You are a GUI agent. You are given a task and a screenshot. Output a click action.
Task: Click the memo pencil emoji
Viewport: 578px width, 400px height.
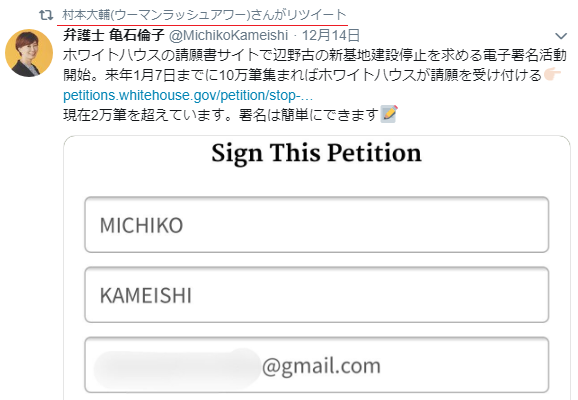click(x=389, y=114)
